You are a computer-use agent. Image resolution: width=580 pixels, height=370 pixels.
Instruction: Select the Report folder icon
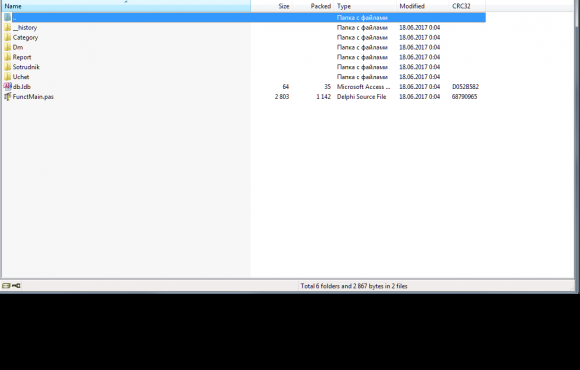[7, 57]
